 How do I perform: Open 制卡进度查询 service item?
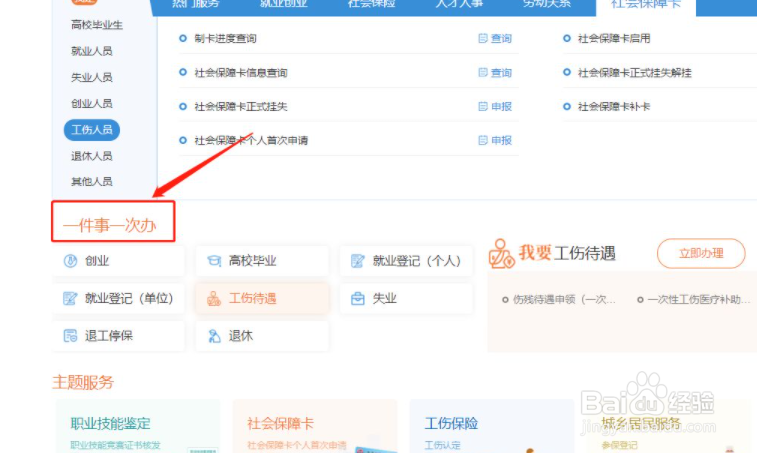225,38
